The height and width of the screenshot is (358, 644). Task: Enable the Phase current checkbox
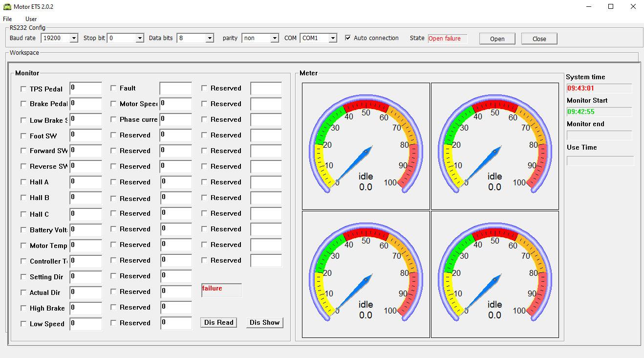(x=113, y=119)
